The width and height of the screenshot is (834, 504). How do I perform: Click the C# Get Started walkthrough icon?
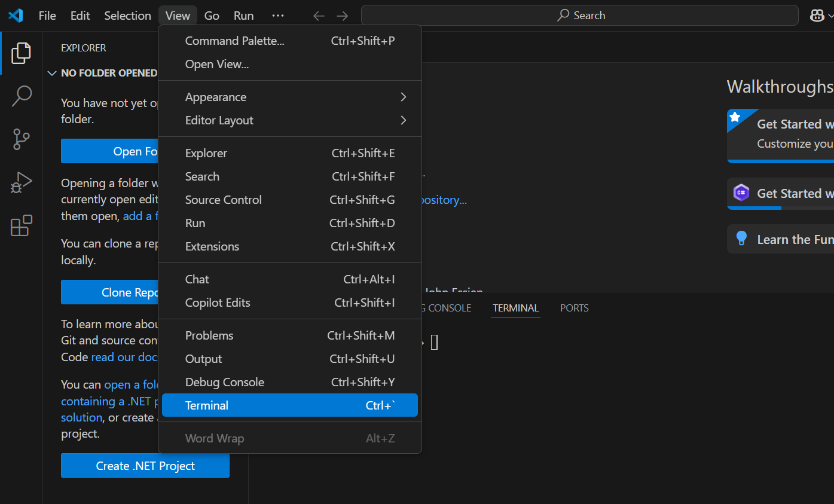click(741, 193)
